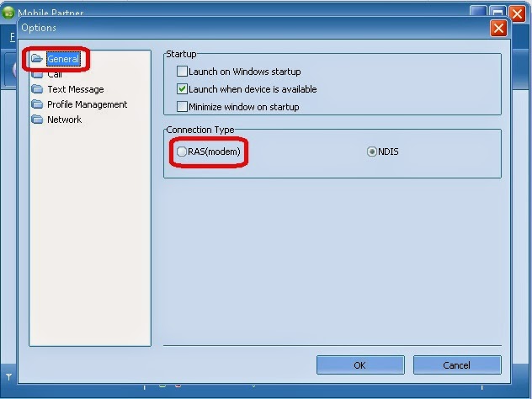
Task: Click the Call folder icon
Action: [37, 74]
